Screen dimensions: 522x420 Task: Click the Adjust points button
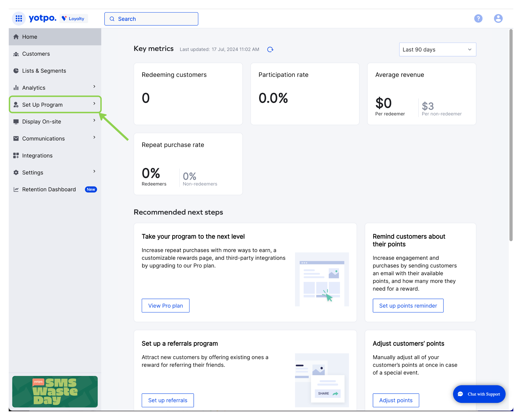coord(396,400)
